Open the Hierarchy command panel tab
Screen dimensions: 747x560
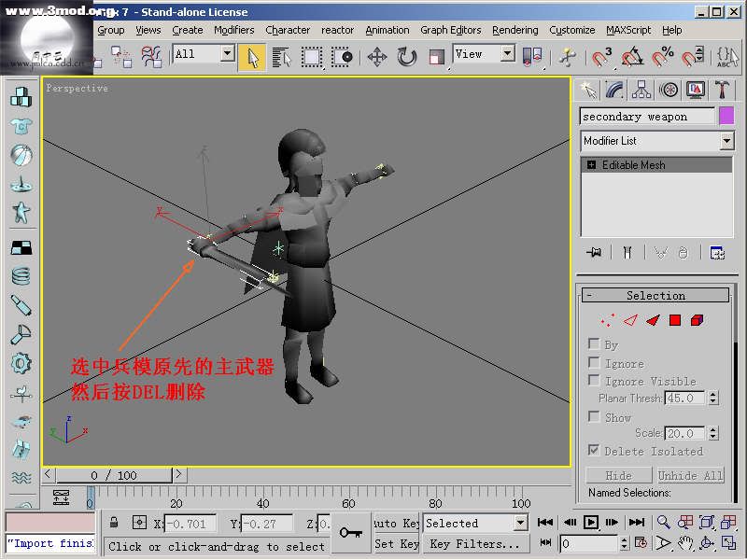tap(641, 90)
